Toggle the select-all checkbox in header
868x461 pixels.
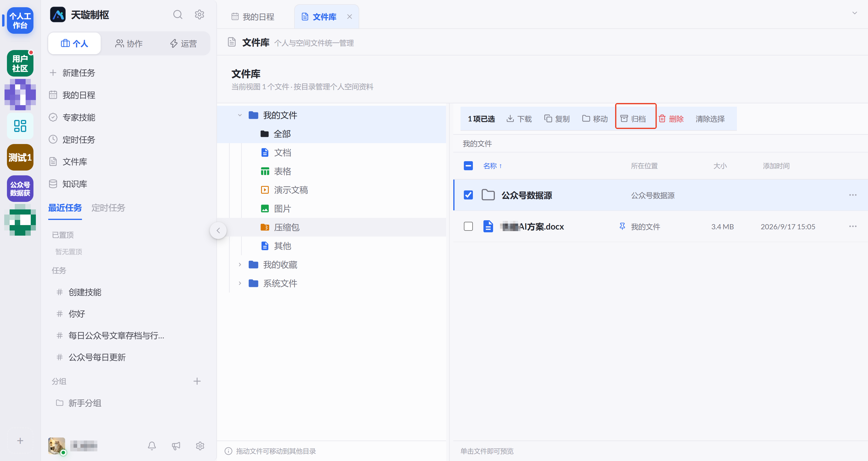pos(468,166)
